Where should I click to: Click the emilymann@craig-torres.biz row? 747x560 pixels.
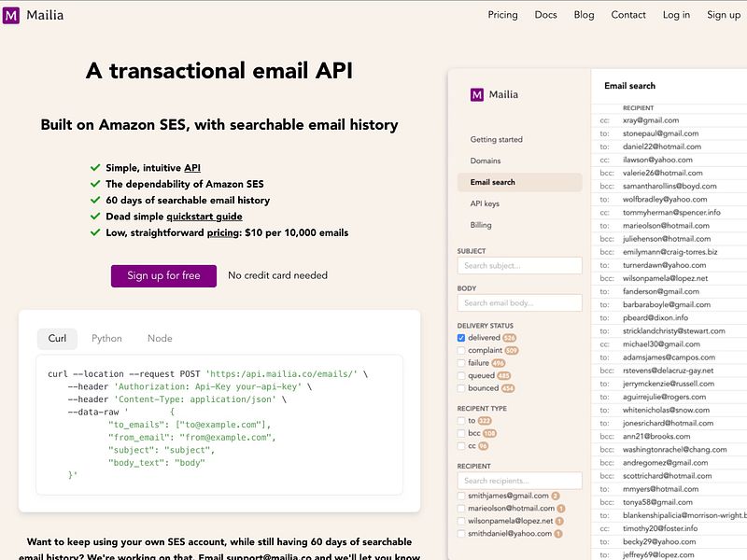pos(669,252)
